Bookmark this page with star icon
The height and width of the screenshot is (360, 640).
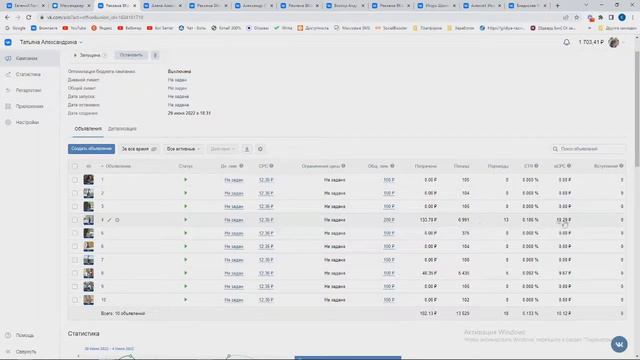coord(577,18)
